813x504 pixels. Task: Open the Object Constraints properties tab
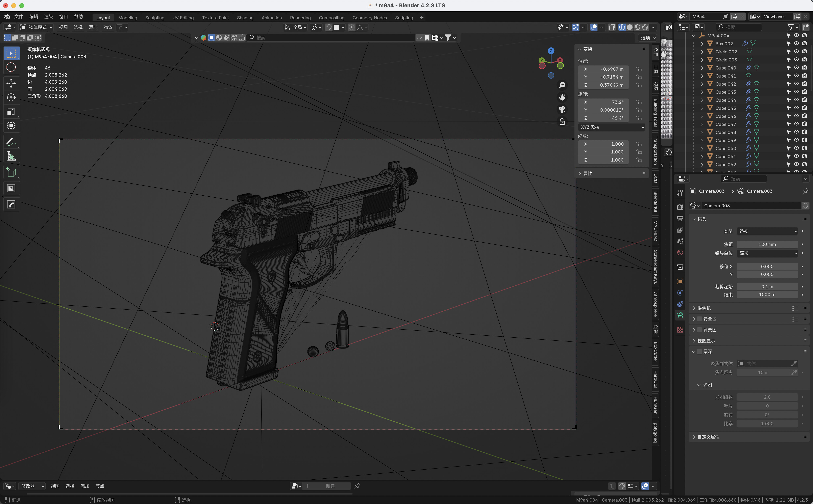680,304
